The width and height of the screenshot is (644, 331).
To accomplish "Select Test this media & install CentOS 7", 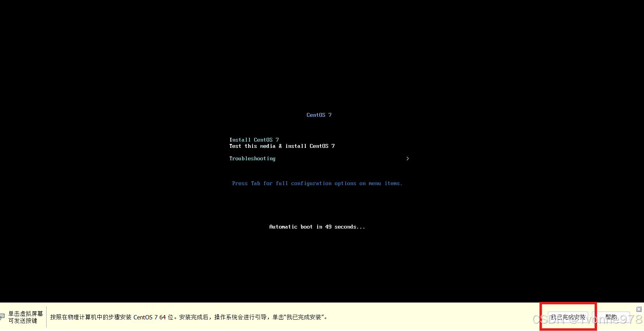I will click(282, 146).
